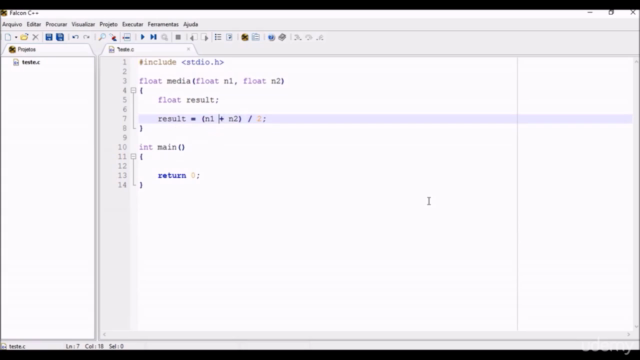
Task: Click the horizontal scrollbar left arrow
Action: tap(104, 334)
